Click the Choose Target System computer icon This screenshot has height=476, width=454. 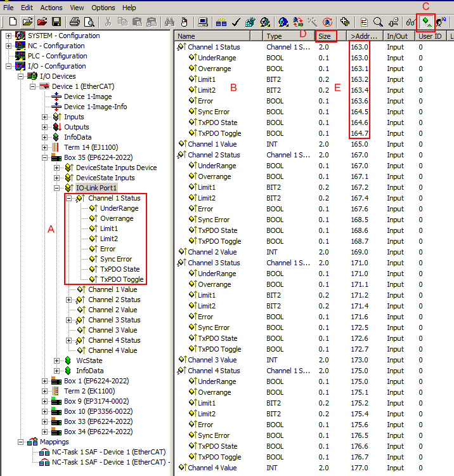click(202, 22)
